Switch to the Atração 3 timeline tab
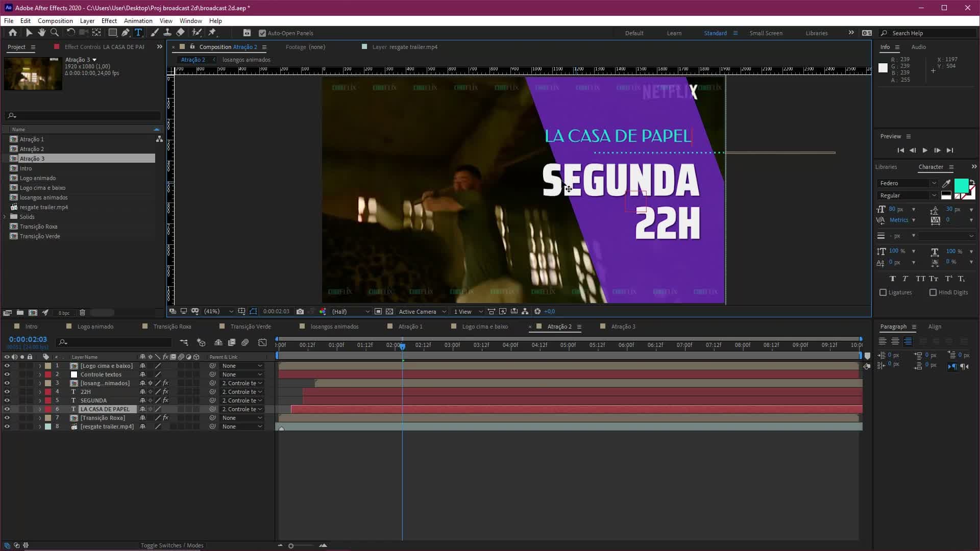The height and width of the screenshot is (551, 980). pos(623,327)
